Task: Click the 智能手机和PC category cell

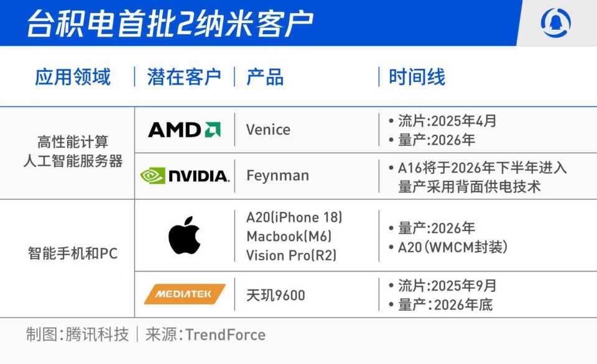Action: pyautogui.click(x=73, y=253)
